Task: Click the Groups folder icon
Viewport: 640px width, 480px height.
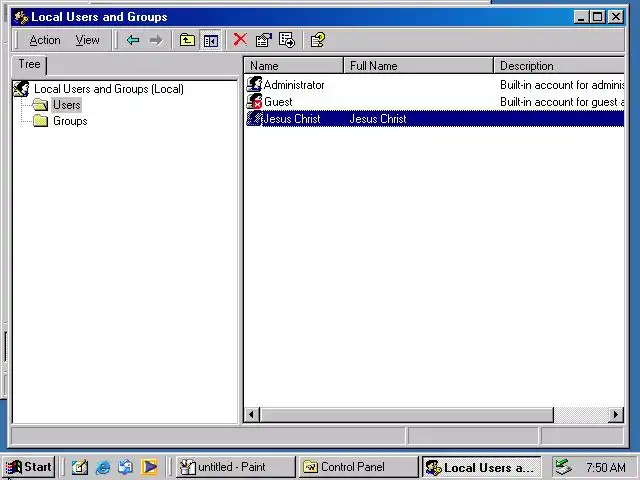Action: [40, 121]
